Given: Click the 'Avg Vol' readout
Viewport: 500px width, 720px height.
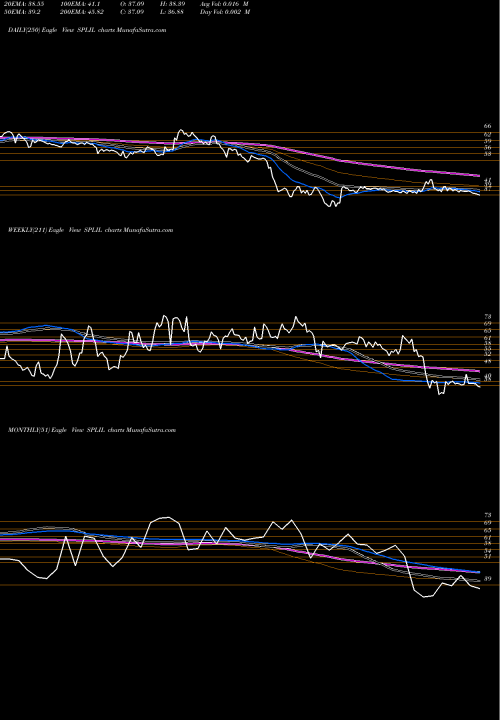Looking at the screenshot, I should (224, 3).
